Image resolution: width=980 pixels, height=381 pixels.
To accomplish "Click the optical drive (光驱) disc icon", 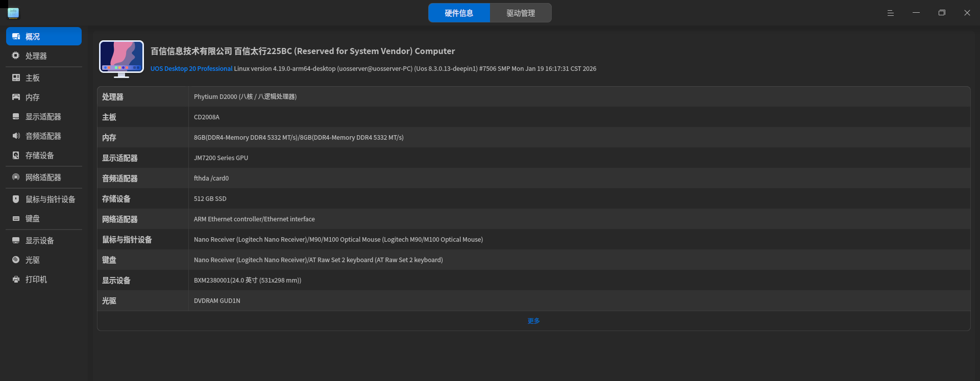I will point(16,260).
